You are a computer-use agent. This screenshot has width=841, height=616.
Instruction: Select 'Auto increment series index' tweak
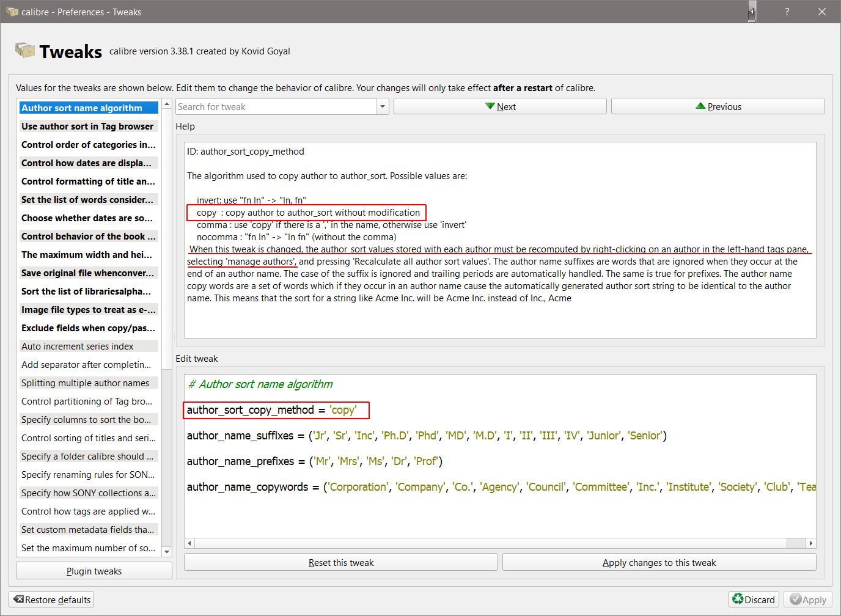78,346
